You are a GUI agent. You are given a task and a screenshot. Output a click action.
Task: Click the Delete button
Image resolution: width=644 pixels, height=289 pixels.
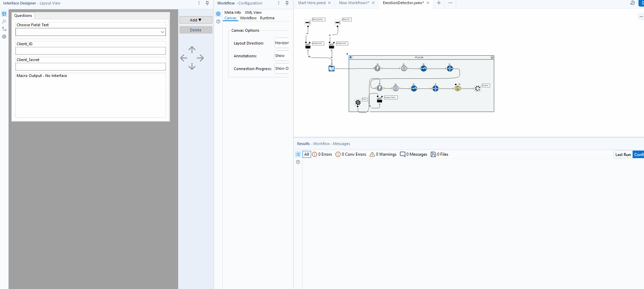point(195,30)
